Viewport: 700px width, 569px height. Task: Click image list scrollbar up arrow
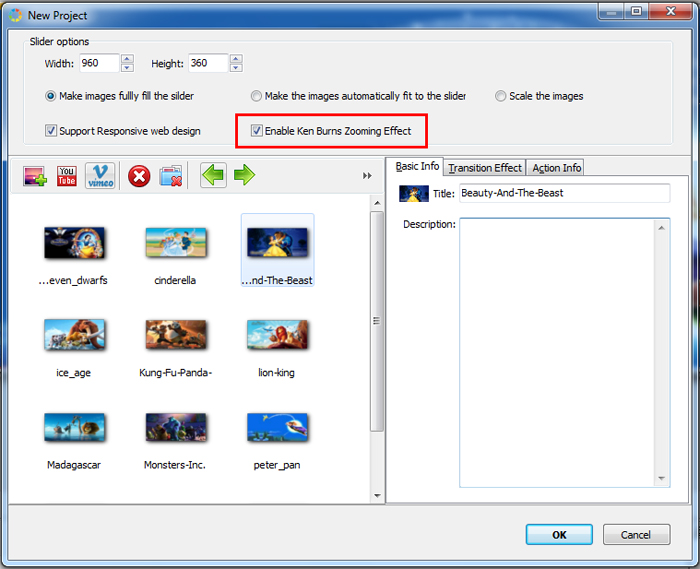pos(377,203)
